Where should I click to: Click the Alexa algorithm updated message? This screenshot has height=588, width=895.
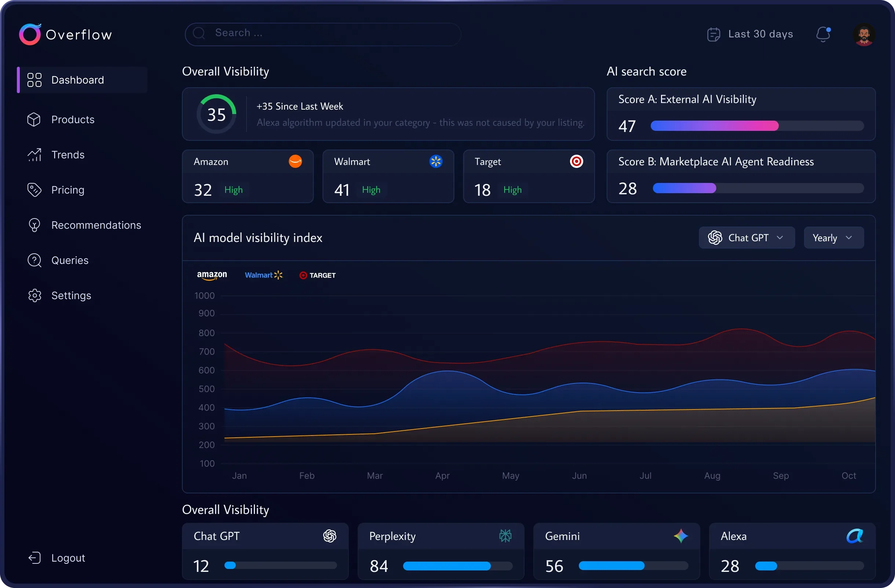420,122
